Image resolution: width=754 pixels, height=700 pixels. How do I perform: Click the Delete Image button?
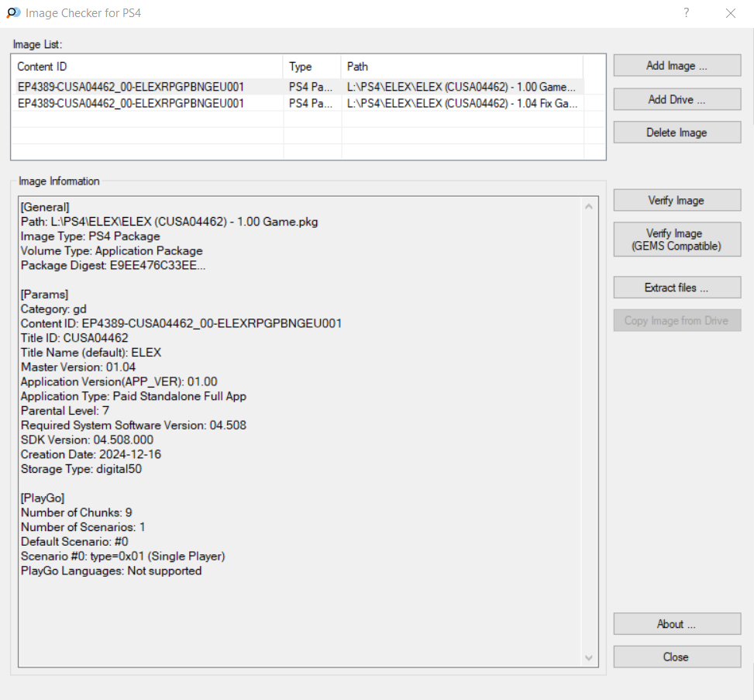[x=677, y=133]
